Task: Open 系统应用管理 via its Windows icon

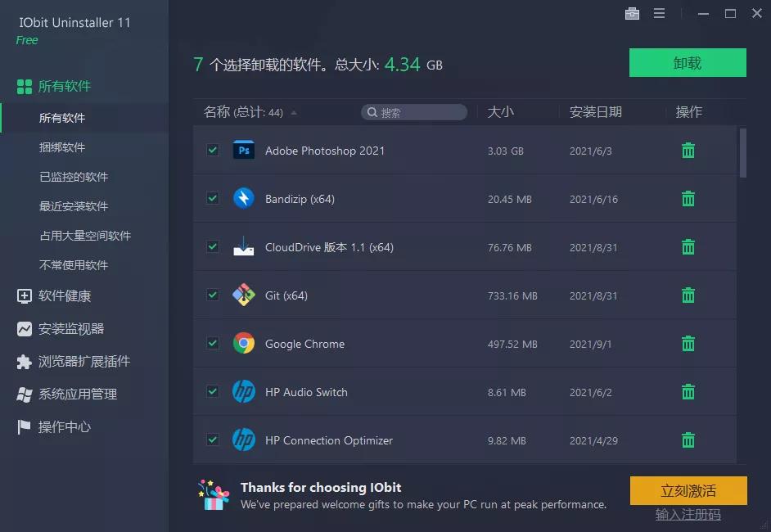Action: [x=25, y=394]
